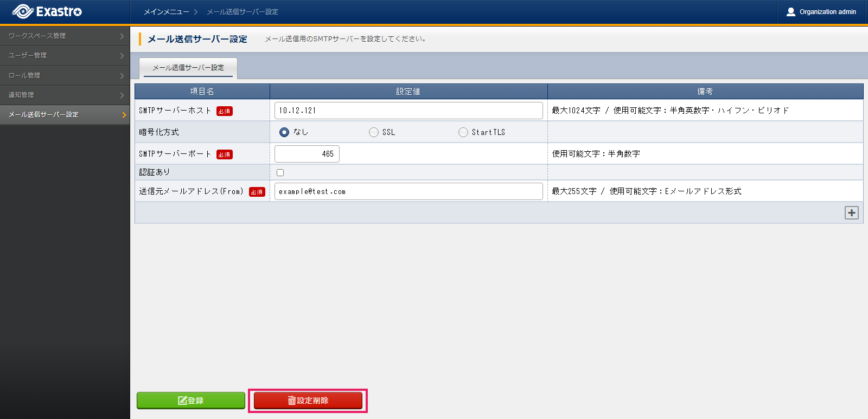Click the plus icon below the table

coord(851,213)
